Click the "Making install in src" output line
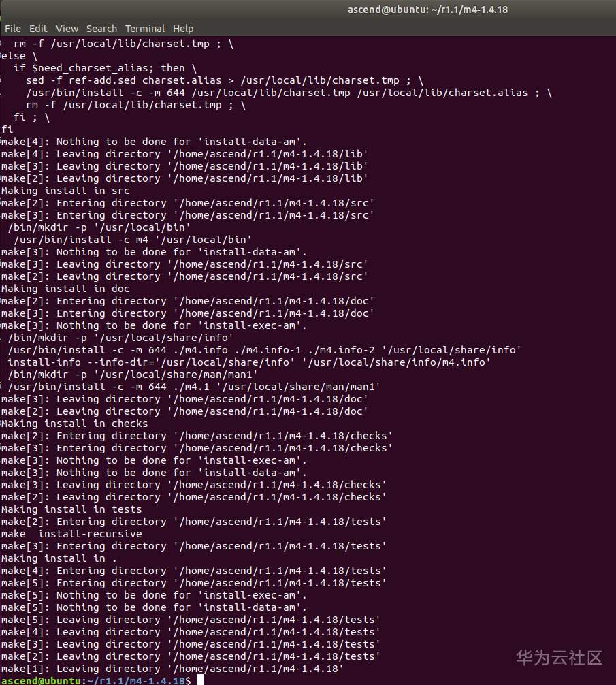The image size is (616, 685). 65,191
